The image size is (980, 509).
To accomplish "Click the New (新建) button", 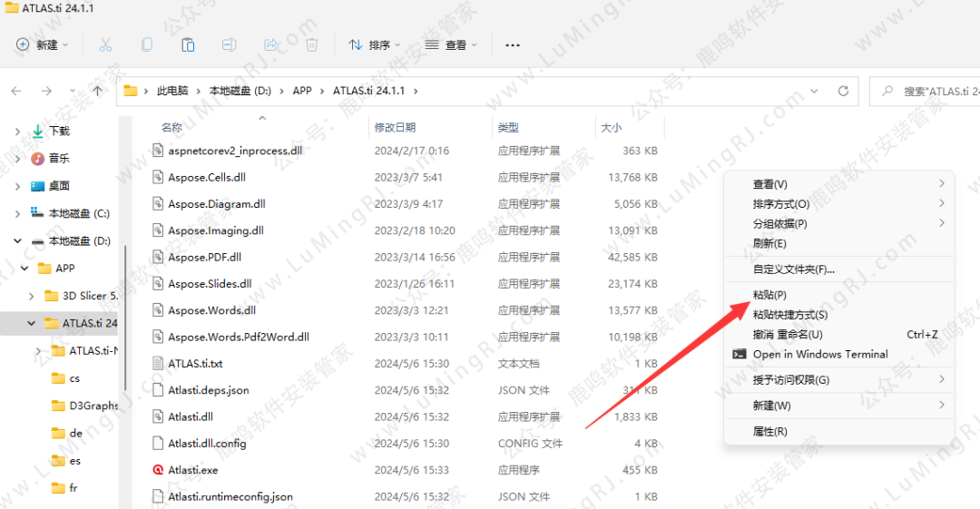I will coord(42,45).
